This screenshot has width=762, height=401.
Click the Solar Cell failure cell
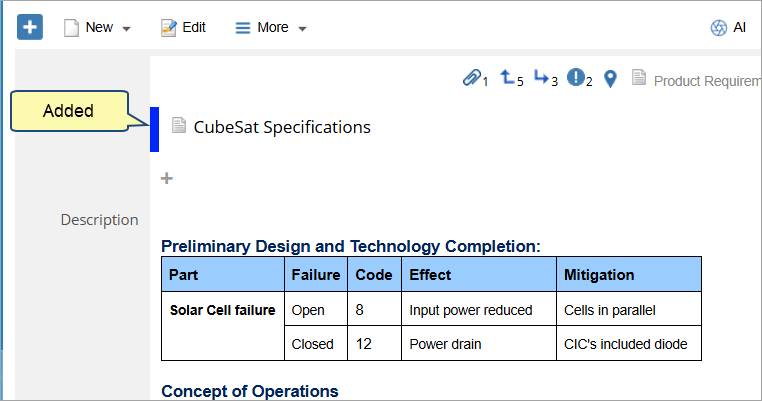point(222,311)
